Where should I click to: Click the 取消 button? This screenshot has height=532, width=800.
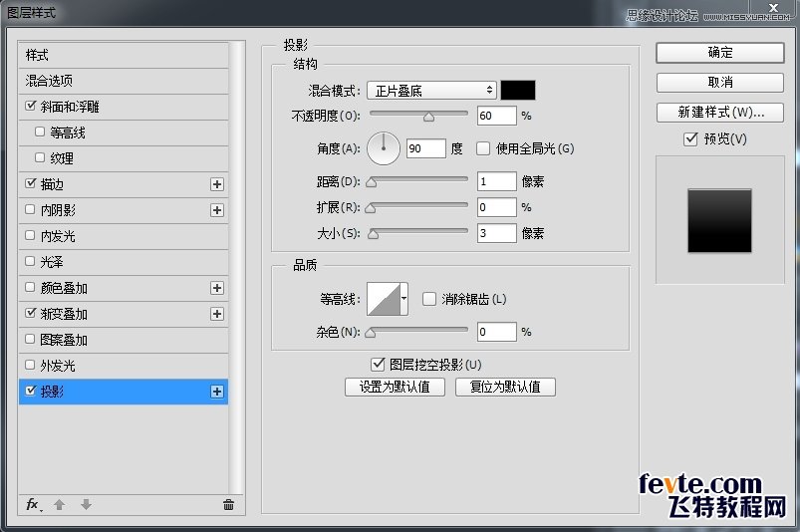click(720, 82)
